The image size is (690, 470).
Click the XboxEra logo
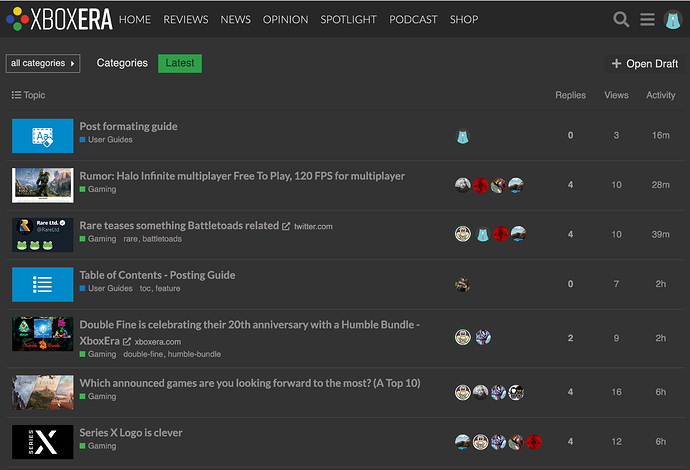pyautogui.click(x=59, y=19)
